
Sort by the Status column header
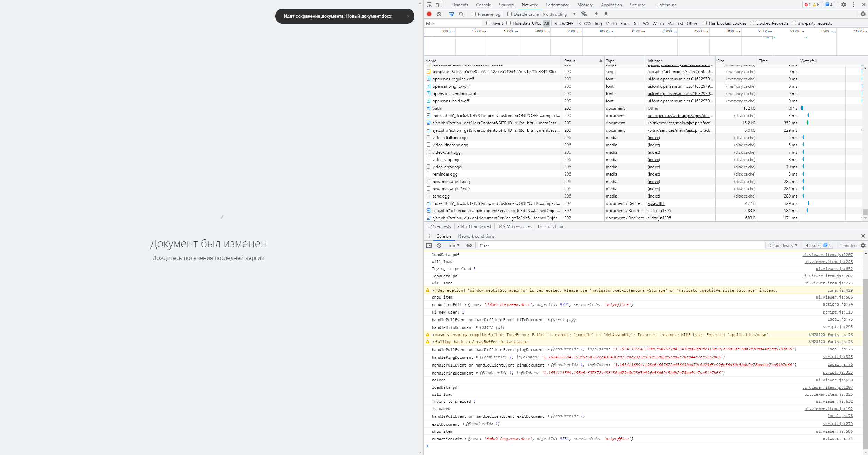click(583, 61)
